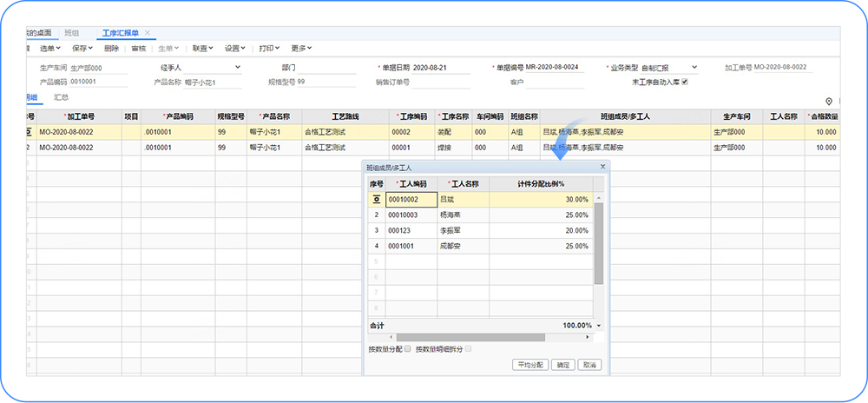Click the 取消 button in dialog
868x403 pixels.
pyautogui.click(x=589, y=365)
